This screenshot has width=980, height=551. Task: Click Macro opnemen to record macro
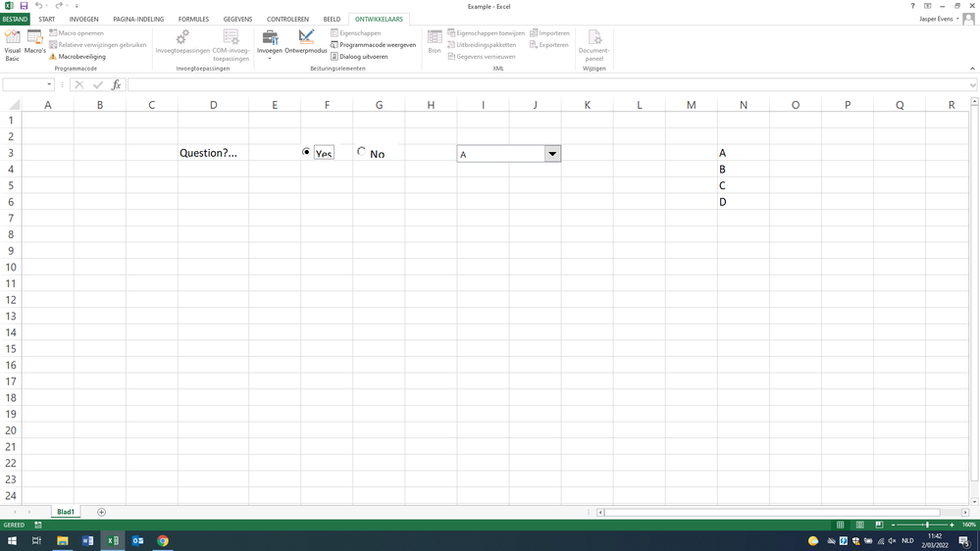pyautogui.click(x=77, y=33)
